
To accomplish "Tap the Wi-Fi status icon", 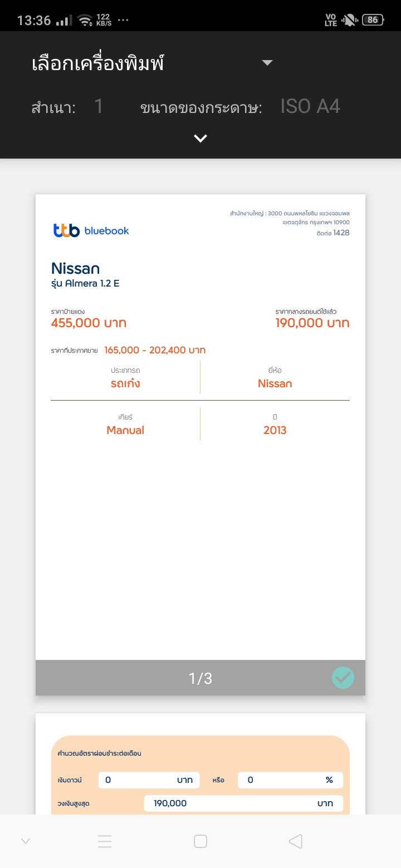I will tap(85, 21).
